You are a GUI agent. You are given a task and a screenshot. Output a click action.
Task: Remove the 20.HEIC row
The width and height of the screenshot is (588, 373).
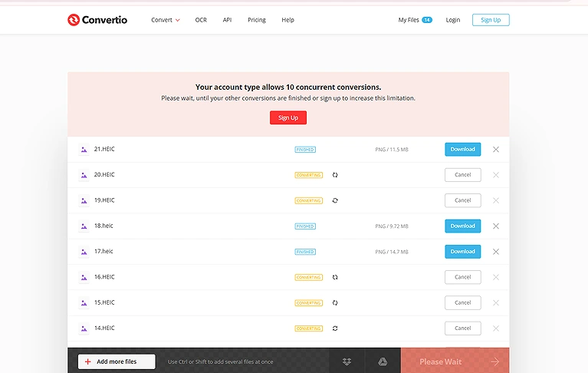496,175
